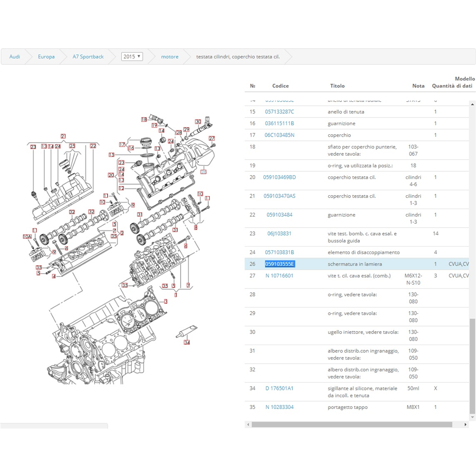This screenshot has width=476, height=476.
Task: Open part code 036115111B
Action: click(279, 123)
